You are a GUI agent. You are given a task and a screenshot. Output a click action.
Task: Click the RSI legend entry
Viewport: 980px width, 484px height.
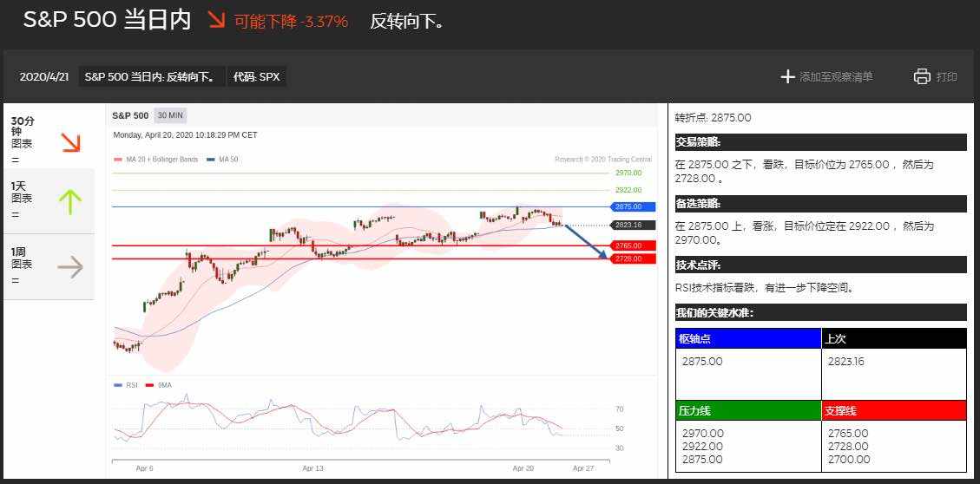pyautogui.click(x=126, y=385)
